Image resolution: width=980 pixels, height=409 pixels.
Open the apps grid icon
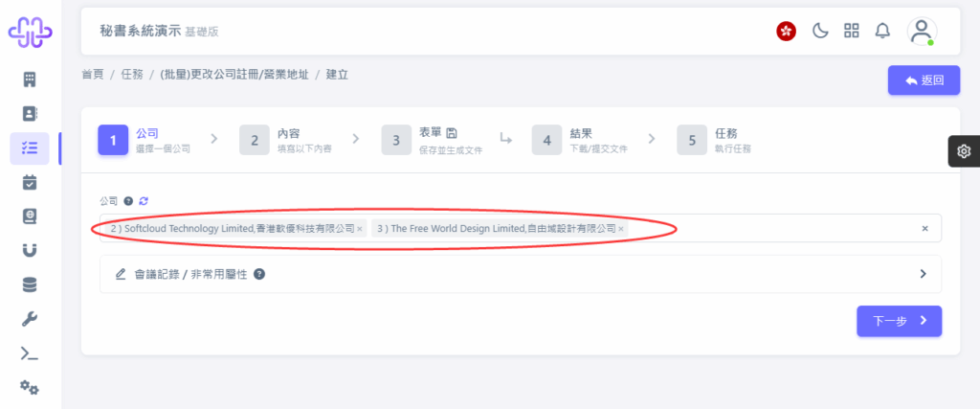click(x=851, y=31)
